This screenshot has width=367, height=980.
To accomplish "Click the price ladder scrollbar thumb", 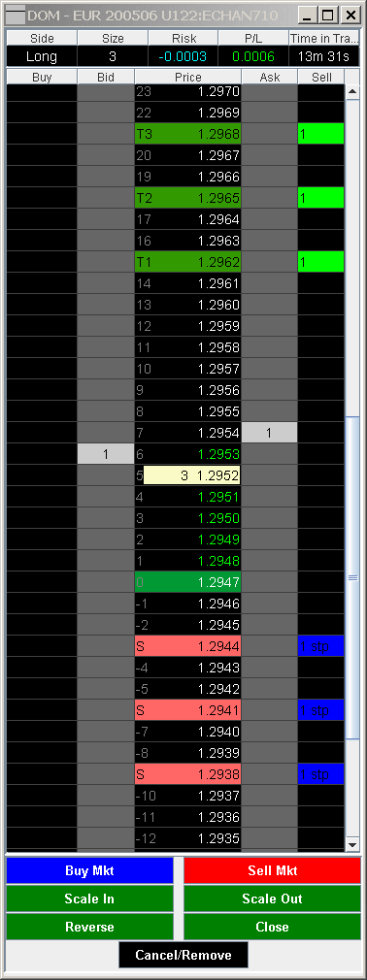I will pos(352,578).
